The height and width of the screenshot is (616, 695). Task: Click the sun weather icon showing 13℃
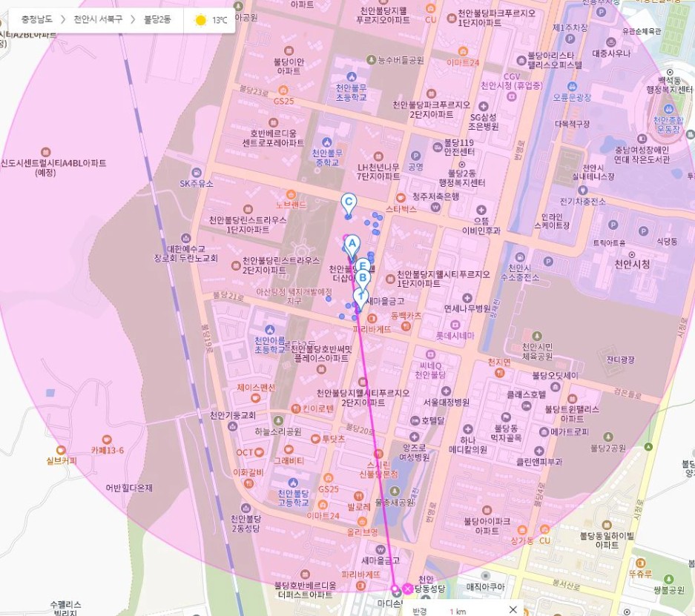pyautogui.click(x=201, y=20)
